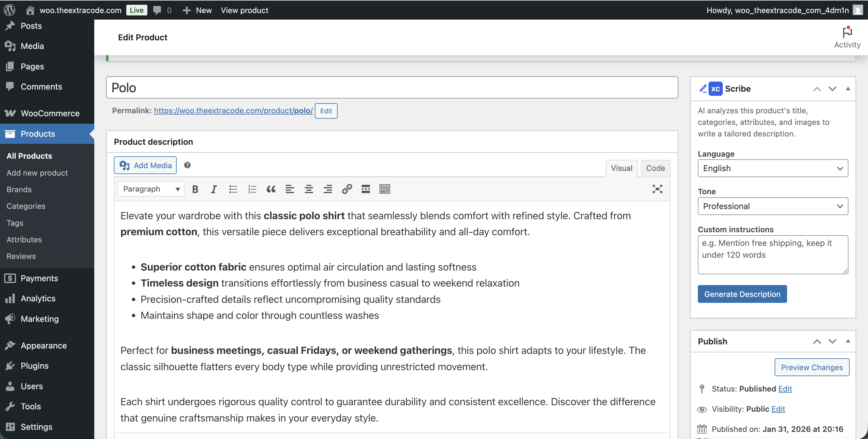Enter distraction-free fullscreen writing mode
Viewport: 868px width, 439px height.
658,189
